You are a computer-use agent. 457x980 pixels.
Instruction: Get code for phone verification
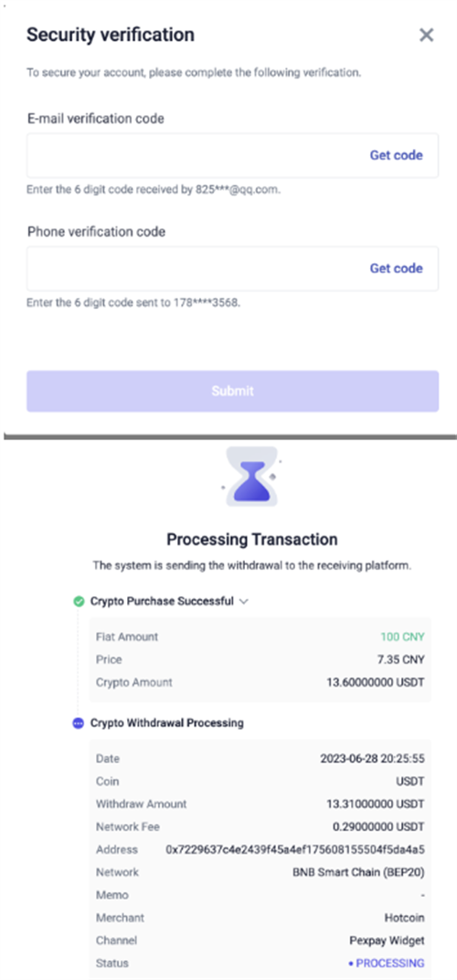396,269
